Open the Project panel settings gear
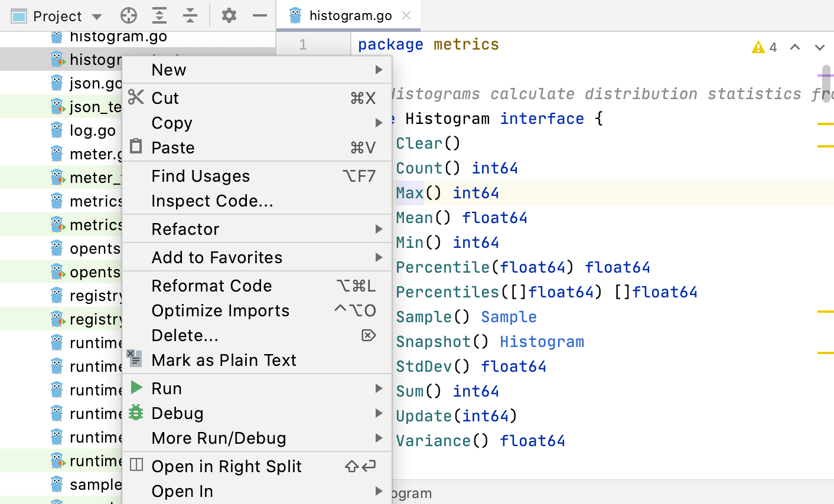 (x=229, y=16)
